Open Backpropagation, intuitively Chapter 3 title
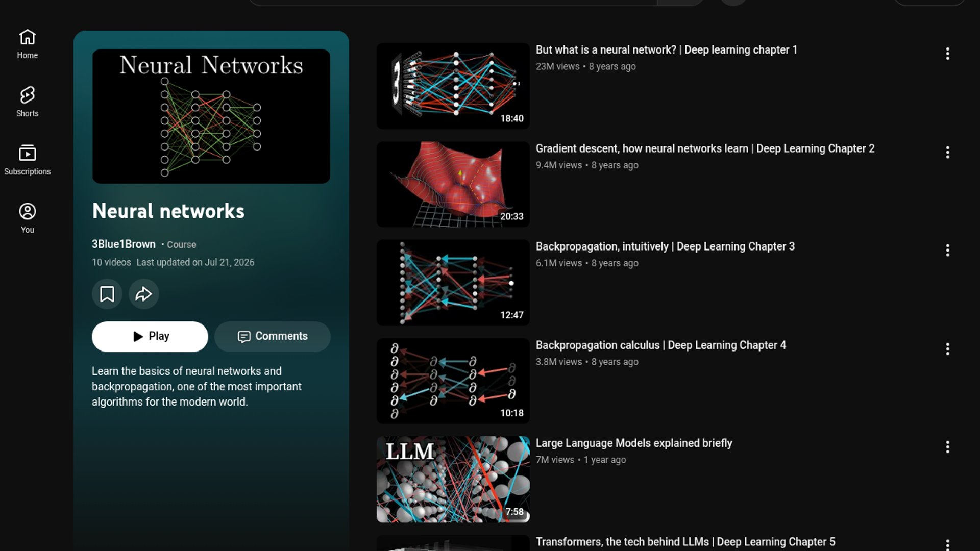The height and width of the screenshot is (551, 980). coord(666,246)
